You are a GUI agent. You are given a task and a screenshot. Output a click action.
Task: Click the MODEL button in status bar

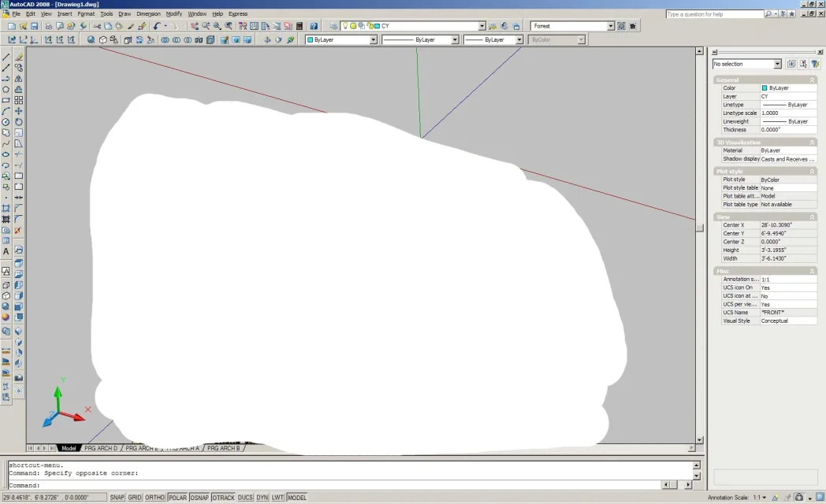297,498
